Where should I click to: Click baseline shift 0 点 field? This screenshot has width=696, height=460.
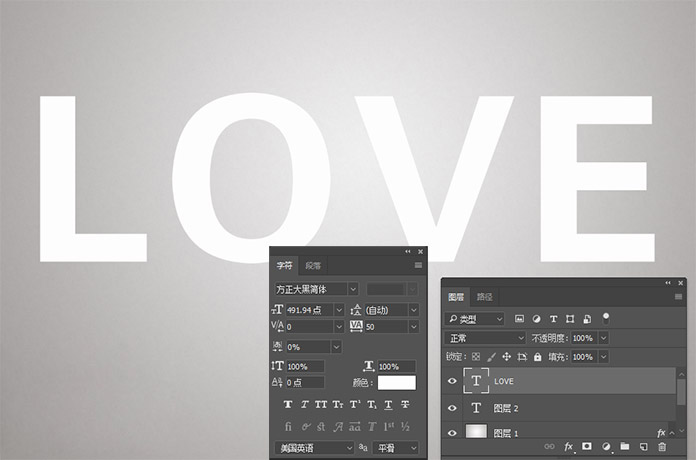click(x=305, y=382)
